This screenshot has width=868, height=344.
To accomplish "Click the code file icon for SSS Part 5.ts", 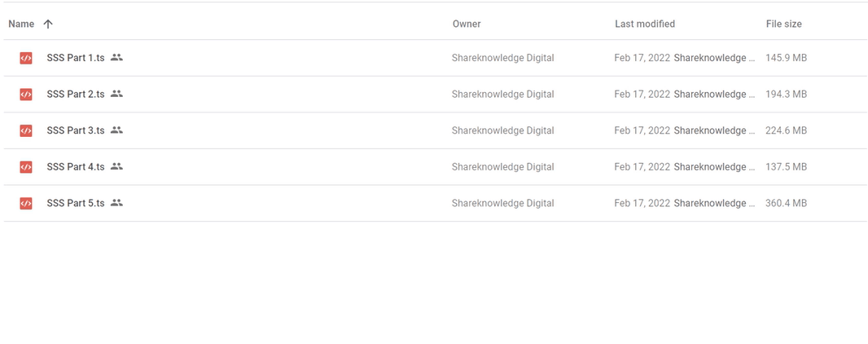I will [x=25, y=203].
